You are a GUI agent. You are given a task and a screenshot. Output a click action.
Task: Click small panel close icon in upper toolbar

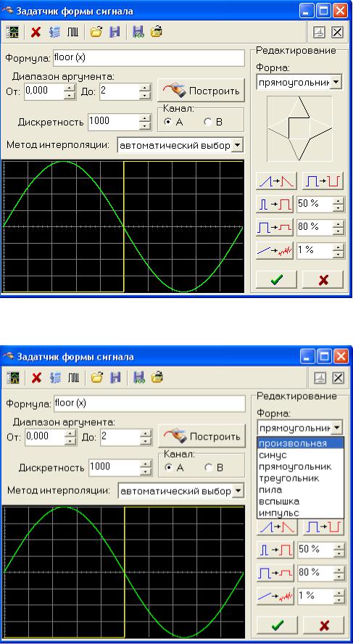pos(337,33)
